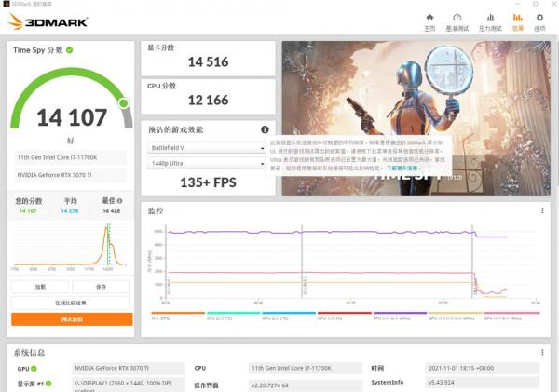
Task: Click the score distribution chart
Action: pyautogui.click(x=70, y=246)
